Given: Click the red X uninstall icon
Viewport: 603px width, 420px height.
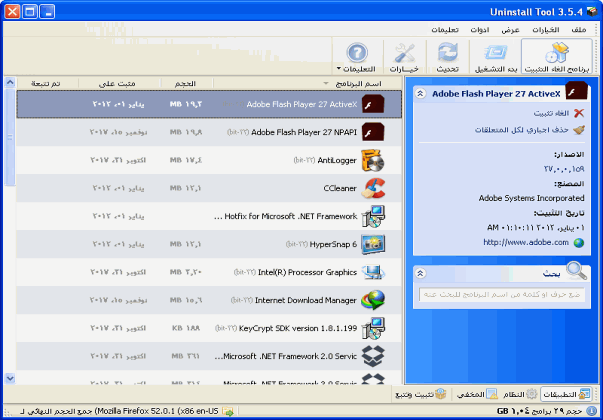Looking at the screenshot, I should tap(578, 113).
